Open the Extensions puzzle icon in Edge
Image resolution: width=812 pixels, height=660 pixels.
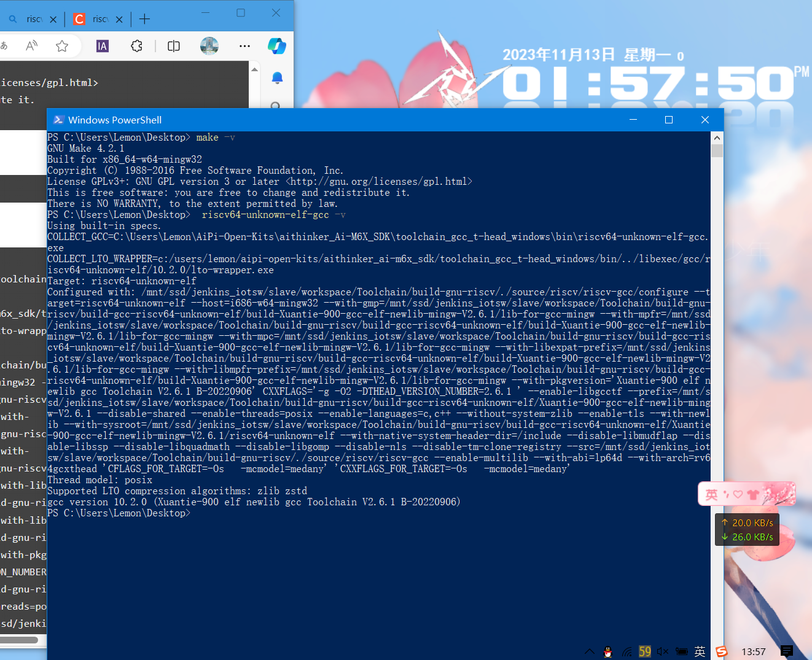tap(136, 46)
